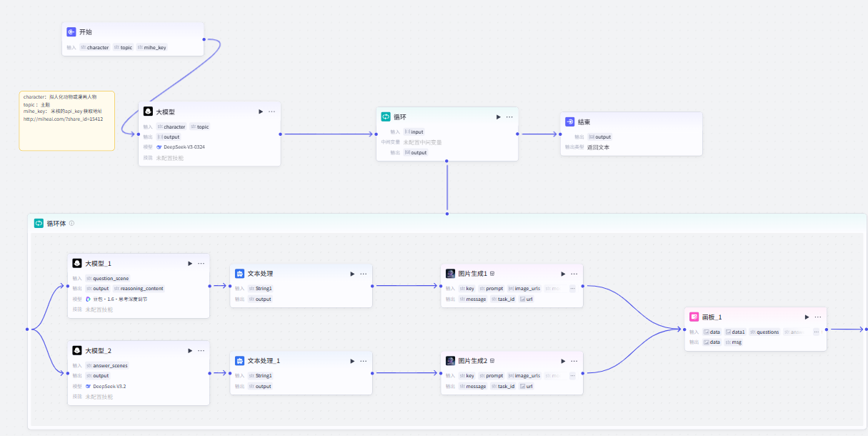This screenshot has width=868, height=436.
Task: Click the output port dot of 画板_1 node
Action: tap(827, 330)
